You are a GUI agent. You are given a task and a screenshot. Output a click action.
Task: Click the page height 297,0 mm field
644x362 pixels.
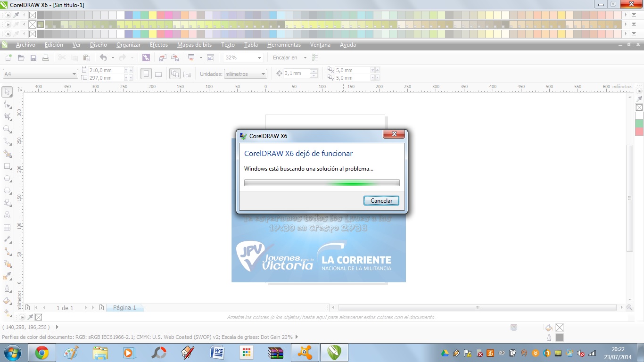(106, 78)
